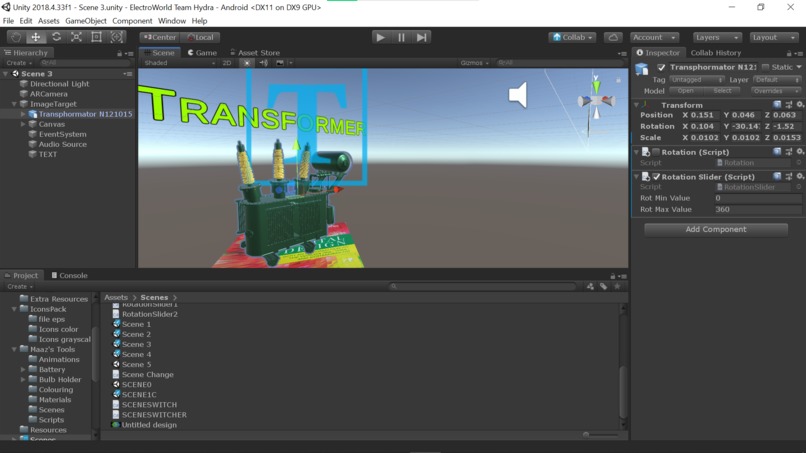Click the Rot Max Value field

click(758, 209)
